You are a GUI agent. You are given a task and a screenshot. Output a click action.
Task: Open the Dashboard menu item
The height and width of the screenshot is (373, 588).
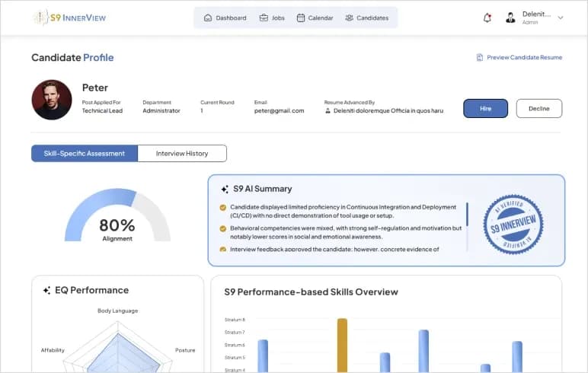click(225, 18)
